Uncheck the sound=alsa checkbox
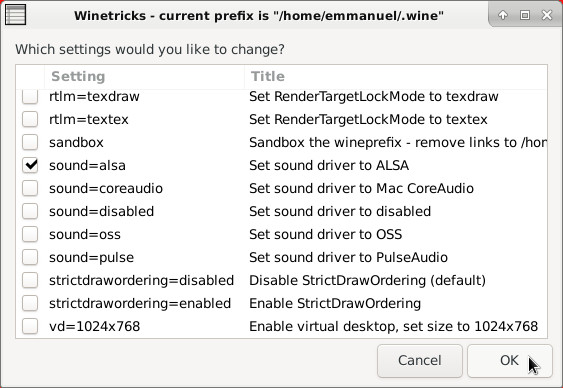 30,165
